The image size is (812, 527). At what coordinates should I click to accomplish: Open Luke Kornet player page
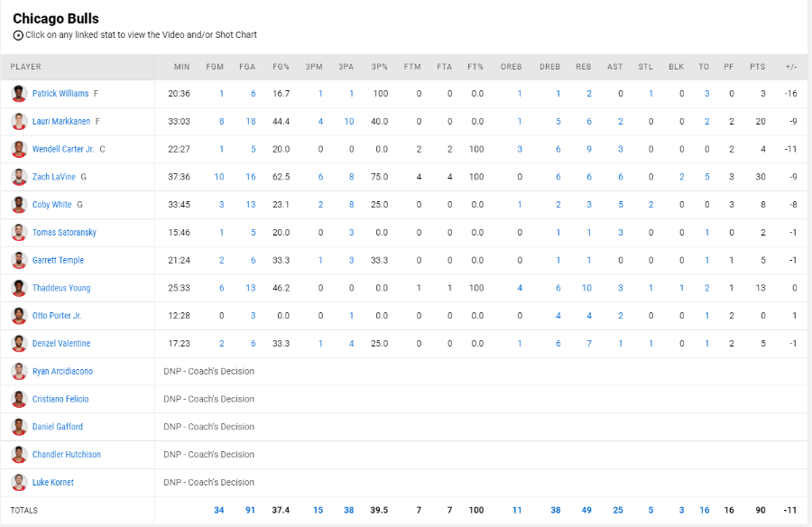pyautogui.click(x=53, y=482)
